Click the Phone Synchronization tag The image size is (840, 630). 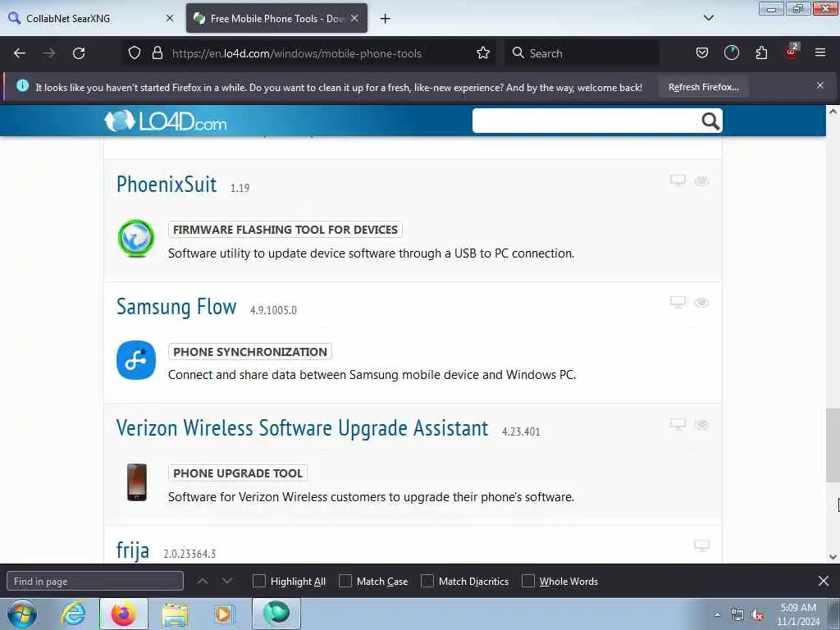[250, 352]
